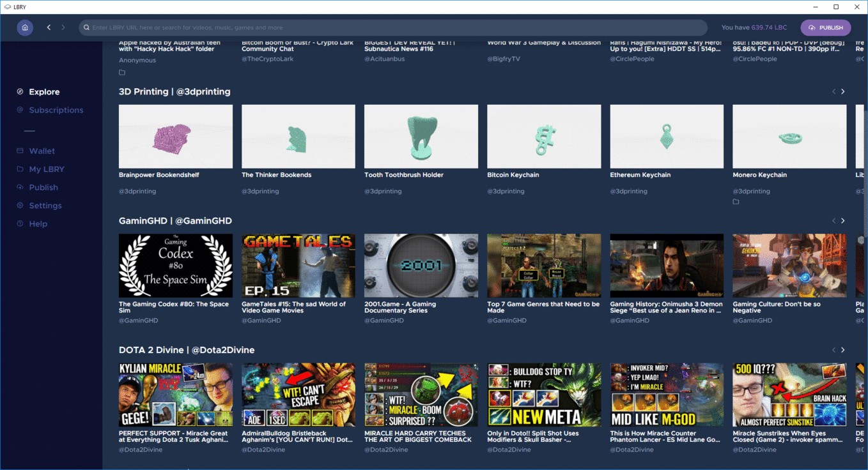Click the Wallet sidebar icon
The image size is (868, 470).
coord(20,151)
